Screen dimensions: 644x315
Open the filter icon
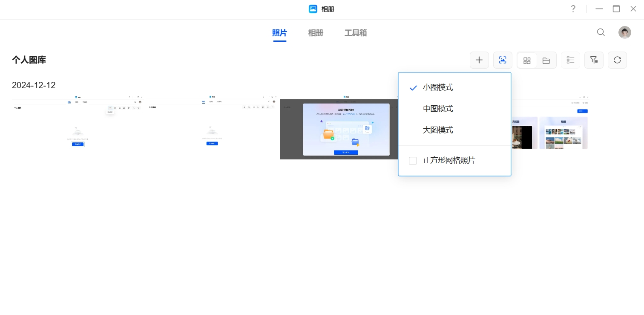(x=594, y=60)
